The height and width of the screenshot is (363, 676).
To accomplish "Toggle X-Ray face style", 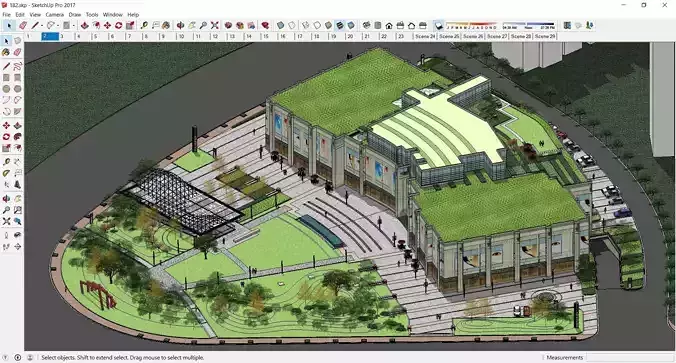I will 281,26.
